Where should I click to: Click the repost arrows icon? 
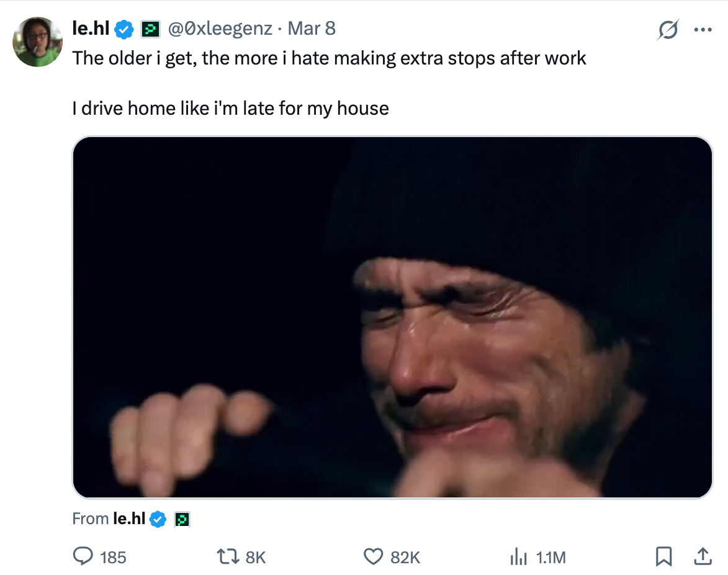point(229,557)
